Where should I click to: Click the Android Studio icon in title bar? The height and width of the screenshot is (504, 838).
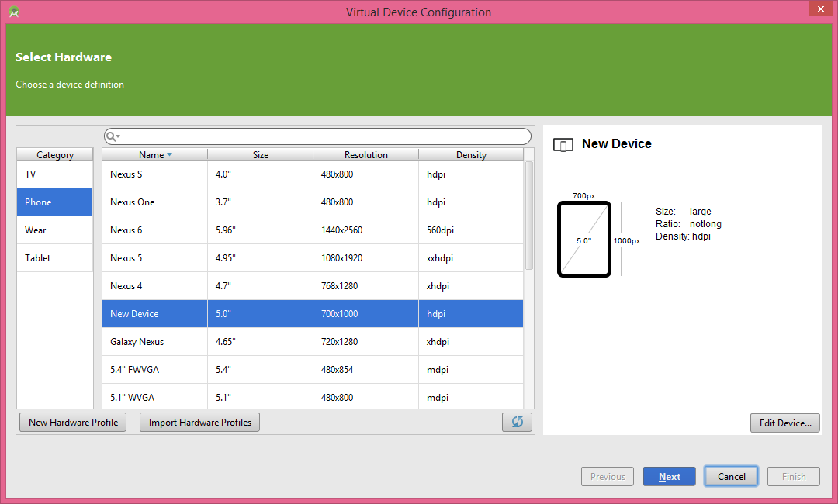click(x=14, y=12)
